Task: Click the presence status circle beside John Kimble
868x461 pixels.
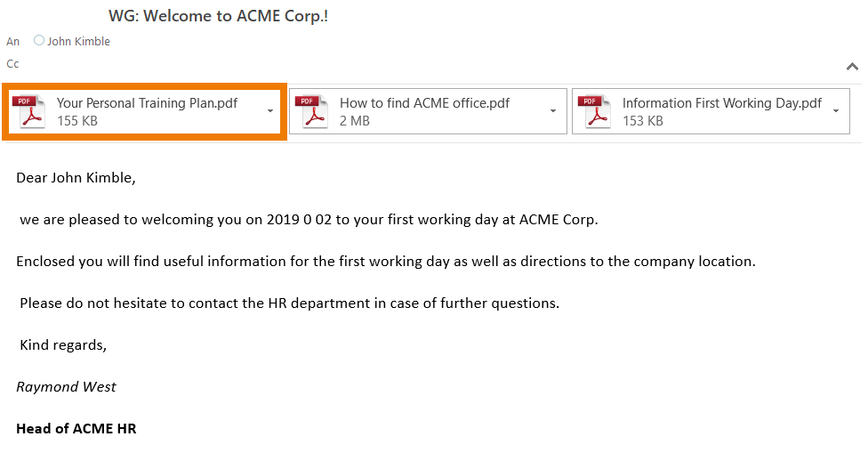Action: [x=38, y=41]
